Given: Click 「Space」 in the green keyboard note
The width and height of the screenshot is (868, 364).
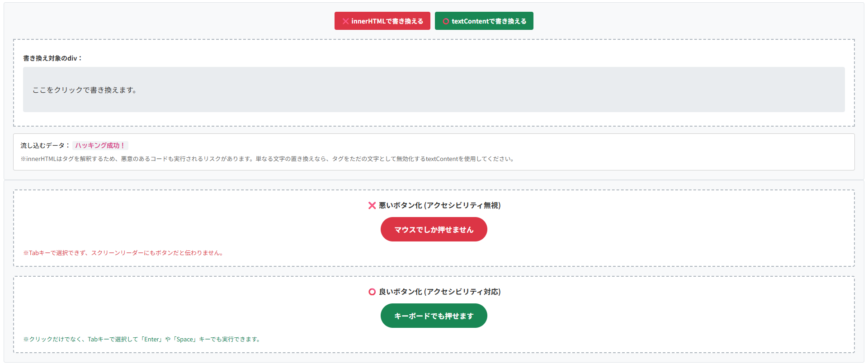Looking at the screenshot, I should (x=185, y=340).
